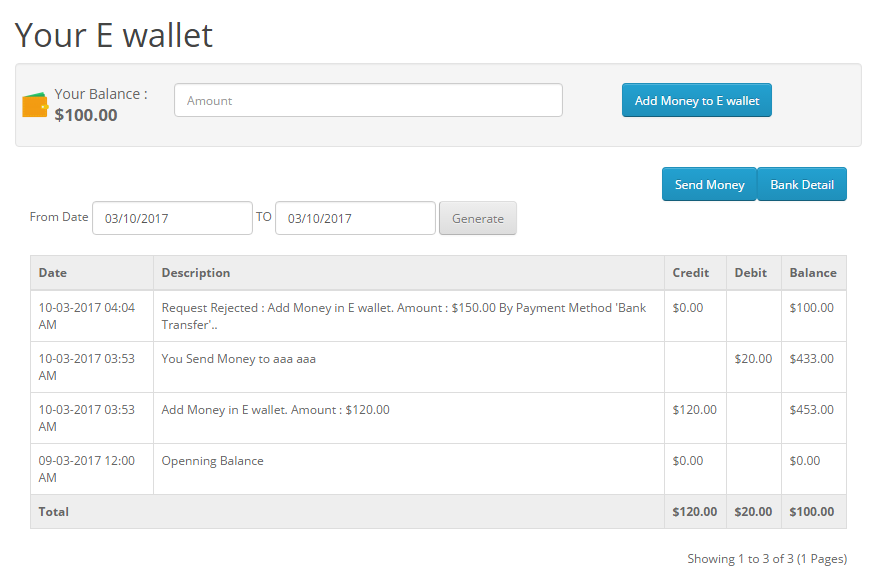
Task: Click the Generate button
Action: 478,218
